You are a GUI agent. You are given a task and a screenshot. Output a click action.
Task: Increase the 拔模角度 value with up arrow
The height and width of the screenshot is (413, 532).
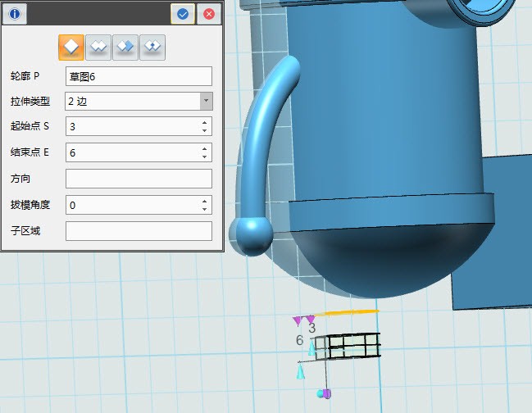click(204, 201)
